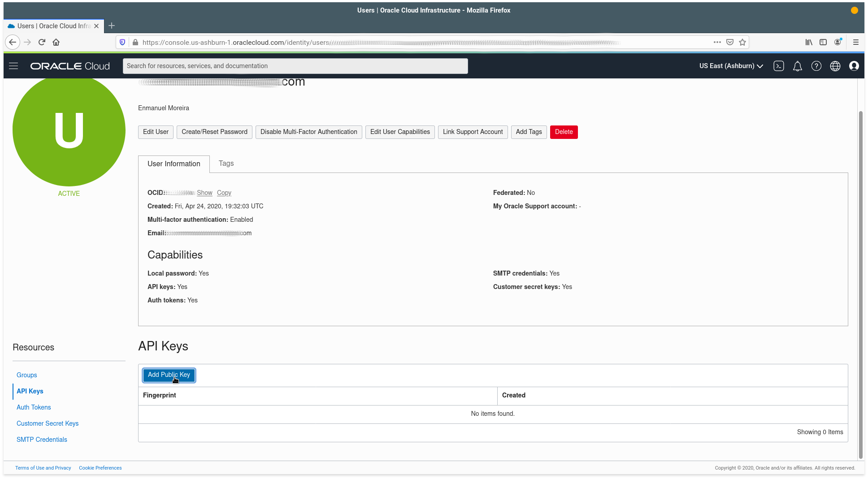Open the announcements bell icon
868x479 pixels.
click(798, 66)
